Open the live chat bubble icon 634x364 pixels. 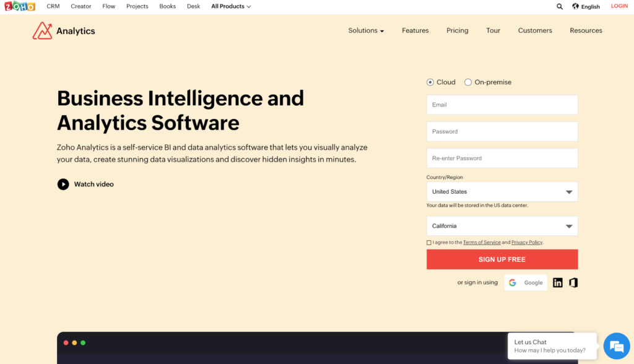(x=616, y=346)
